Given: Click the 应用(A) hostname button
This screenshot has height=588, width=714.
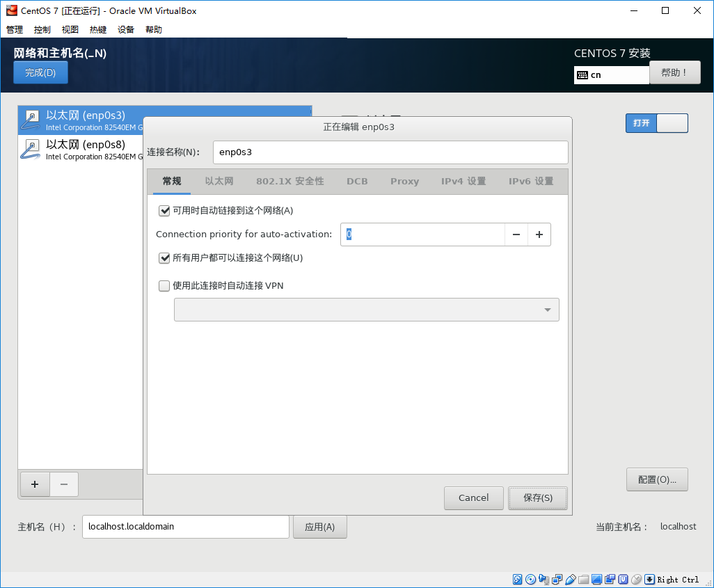Looking at the screenshot, I should 319,527.
